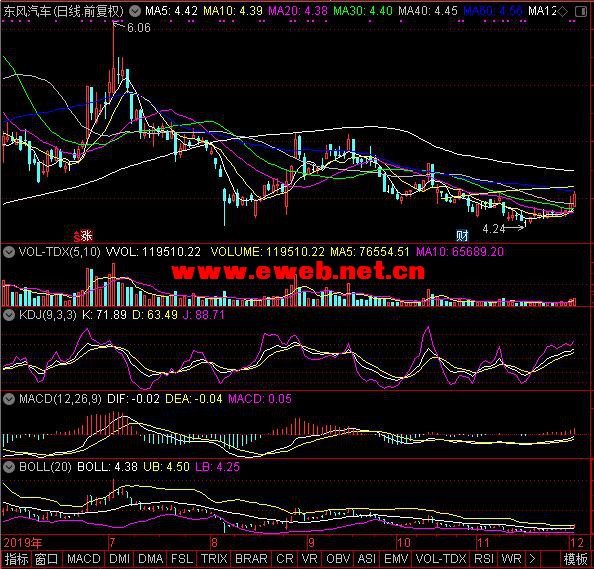The height and width of the screenshot is (569, 594).
Task: Toggle the side panel icon at top right
Action: pyautogui.click(x=581, y=11)
